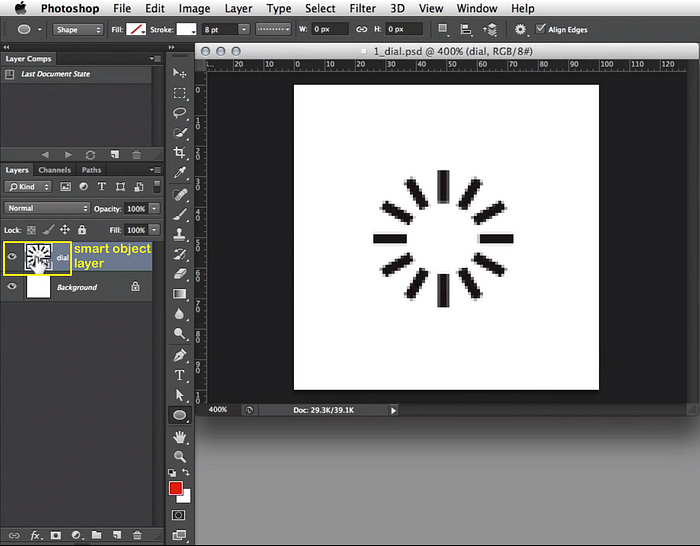Open the stroke type options dropdown

click(273, 29)
